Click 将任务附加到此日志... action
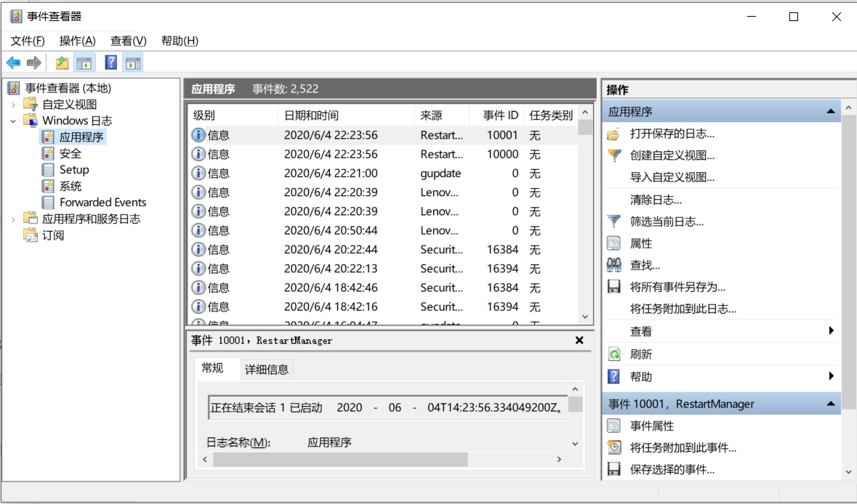857x504 pixels. [683, 309]
